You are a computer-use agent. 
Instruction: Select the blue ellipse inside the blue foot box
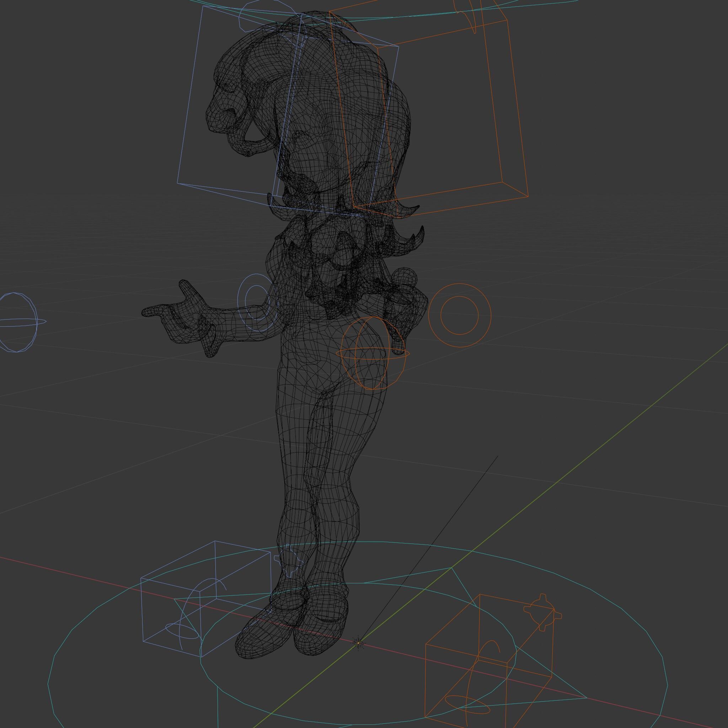click(182, 631)
